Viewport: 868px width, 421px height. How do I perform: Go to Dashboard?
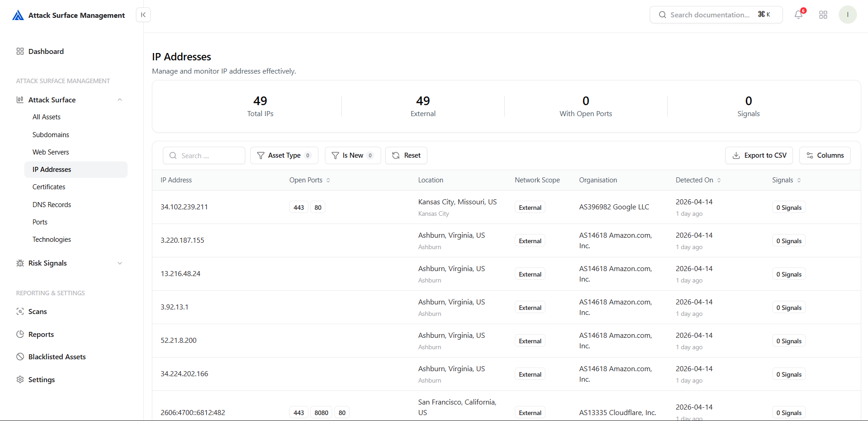(x=46, y=51)
